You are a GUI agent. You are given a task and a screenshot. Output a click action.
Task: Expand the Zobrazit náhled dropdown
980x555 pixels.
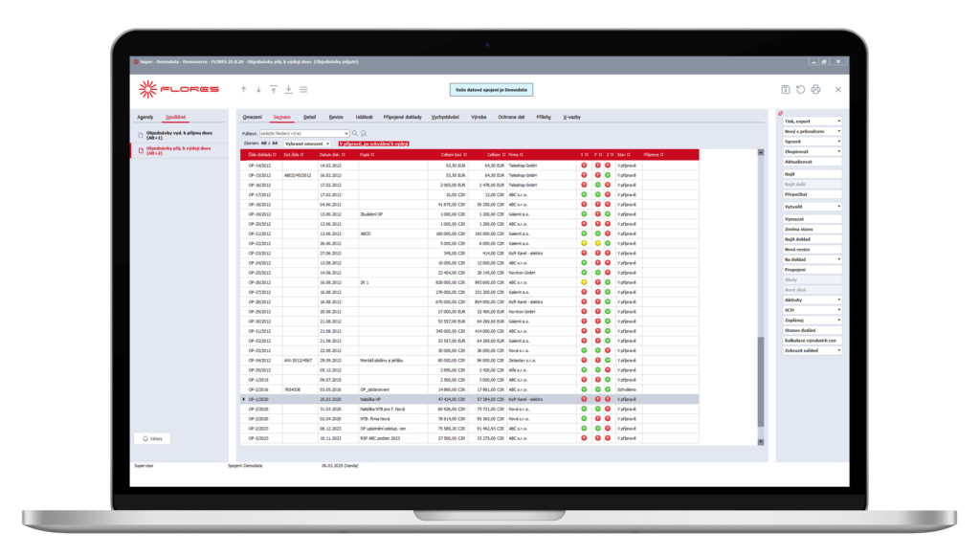812,350
